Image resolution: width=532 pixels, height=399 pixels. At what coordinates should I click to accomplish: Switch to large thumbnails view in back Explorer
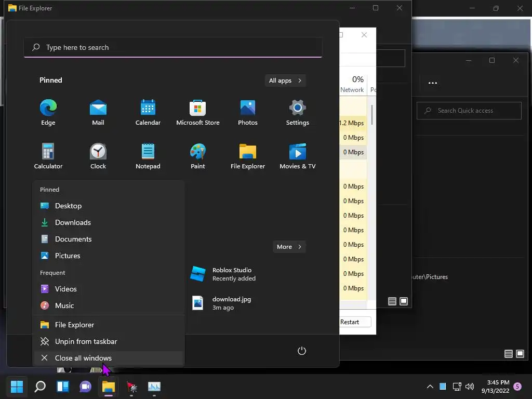pos(520,354)
